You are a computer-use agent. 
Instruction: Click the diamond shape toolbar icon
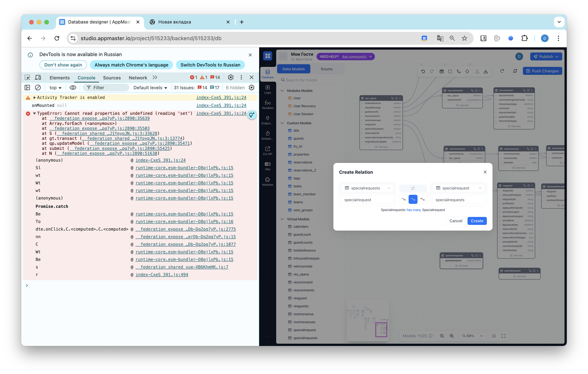467,71
